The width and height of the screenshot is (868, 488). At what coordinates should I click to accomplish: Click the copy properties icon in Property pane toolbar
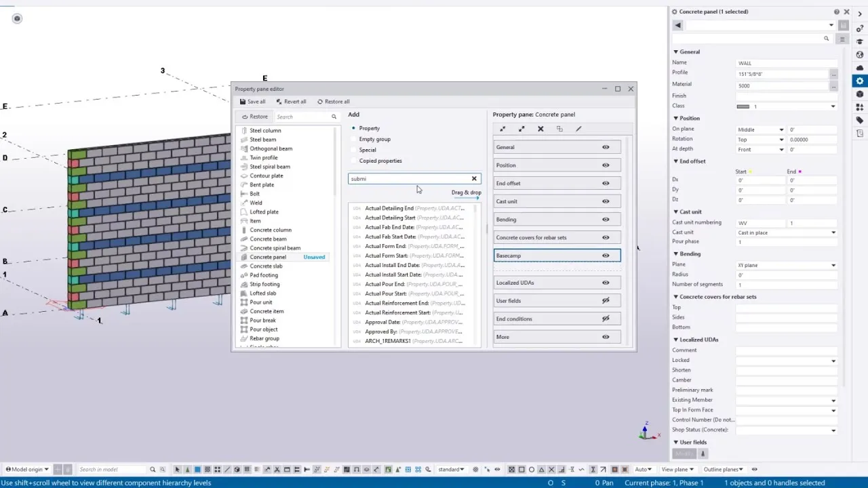pos(559,129)
